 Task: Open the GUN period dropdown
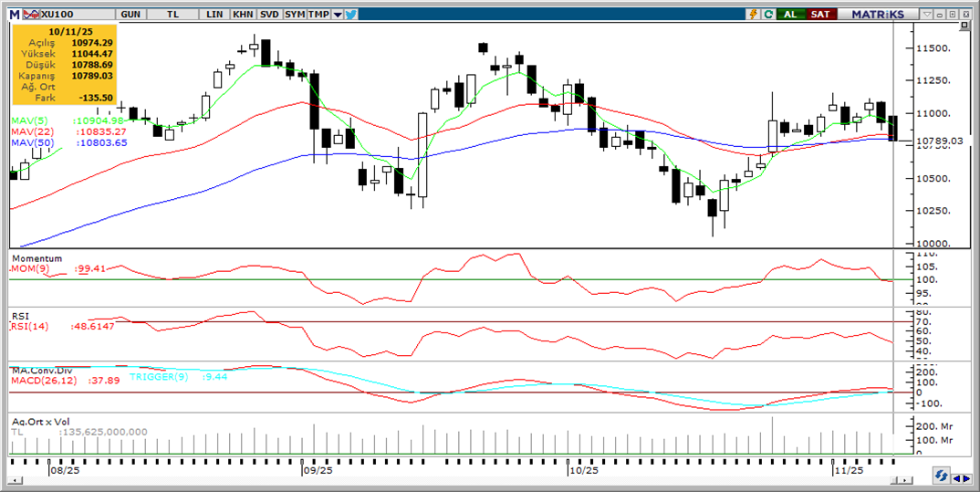click(130, 15)
